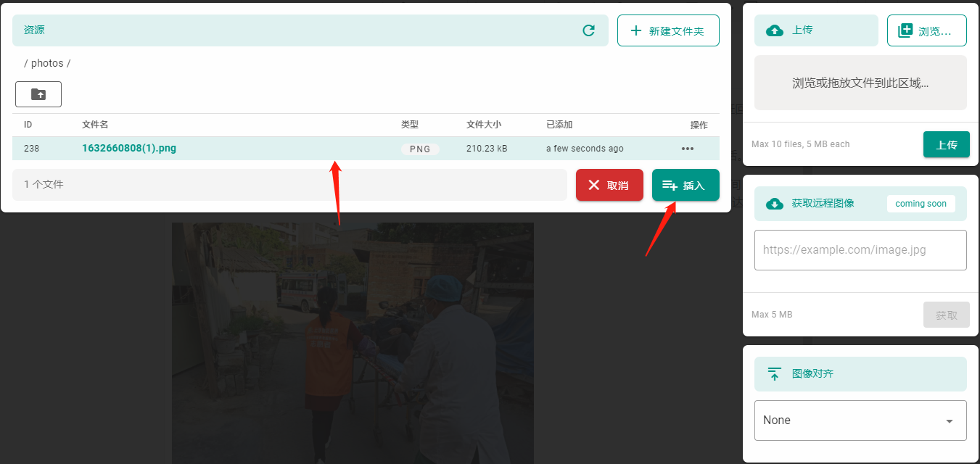
Task: Click the 文件大小 column header
Action: tap(483, 125)
